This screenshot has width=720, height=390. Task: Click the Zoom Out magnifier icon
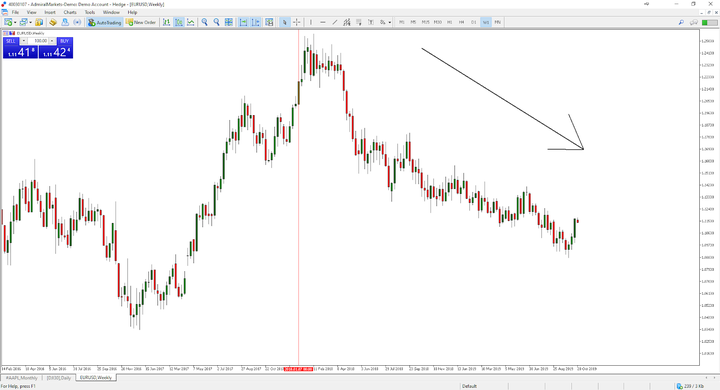coord(216,22)
